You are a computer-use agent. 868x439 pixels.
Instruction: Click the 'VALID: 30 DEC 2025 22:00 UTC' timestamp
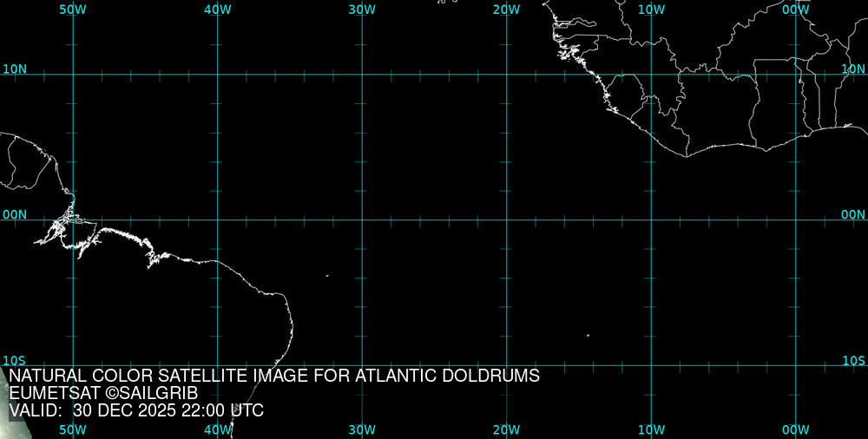tap(136, 410)
